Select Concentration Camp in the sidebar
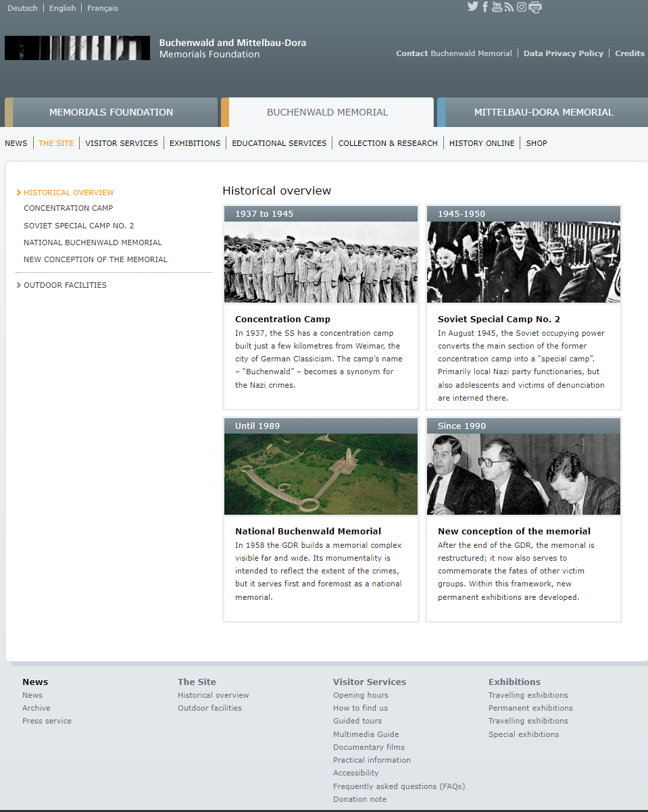Image resolution: width=648 pixels, height=812 pixels. click(68, 208)
